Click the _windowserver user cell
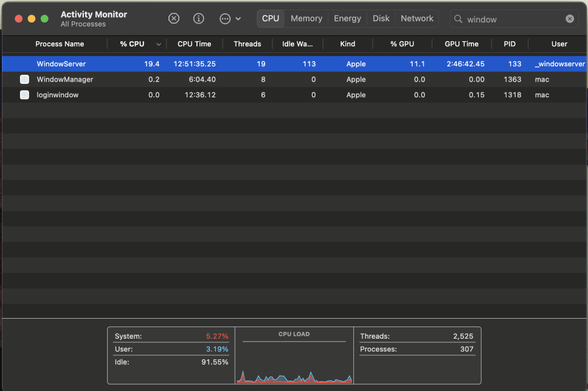 [x=560, y=64]
